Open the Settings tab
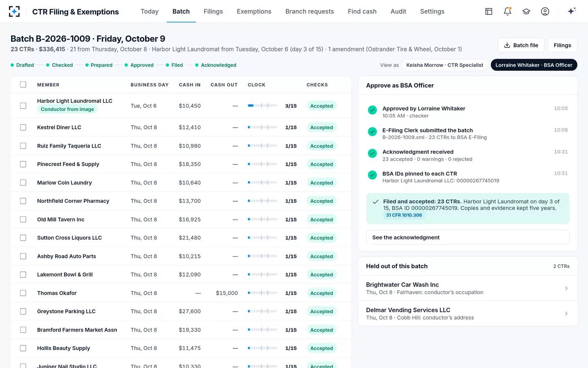This screenshot has width=588, height=368. pyautogui.click(x=432, y=11)
